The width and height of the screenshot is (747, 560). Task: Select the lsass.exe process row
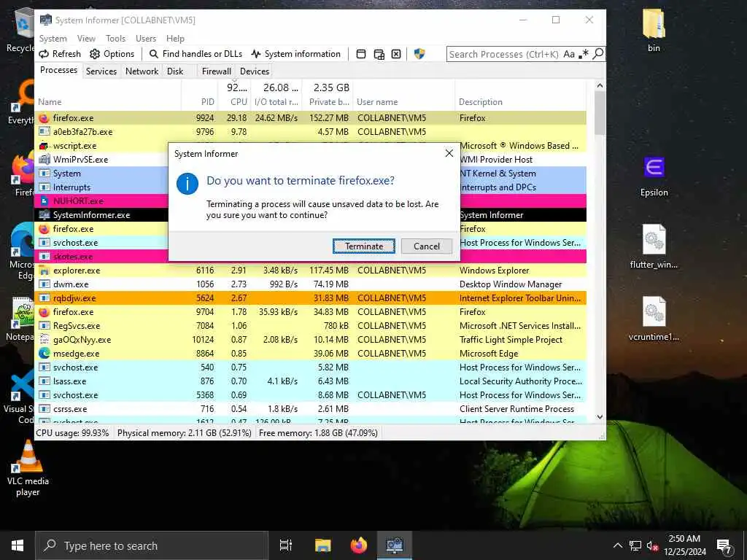pyautogui.click(x=311, y=381)
